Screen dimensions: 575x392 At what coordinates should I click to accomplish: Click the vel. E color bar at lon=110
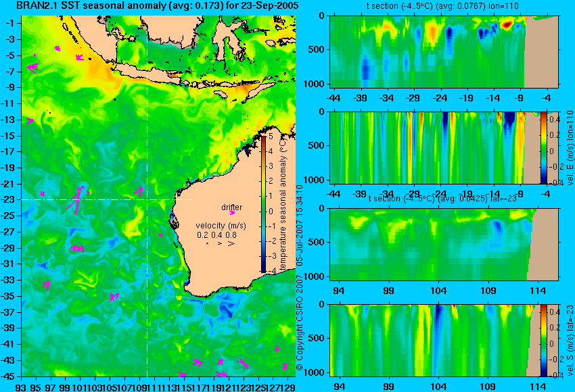544,147
